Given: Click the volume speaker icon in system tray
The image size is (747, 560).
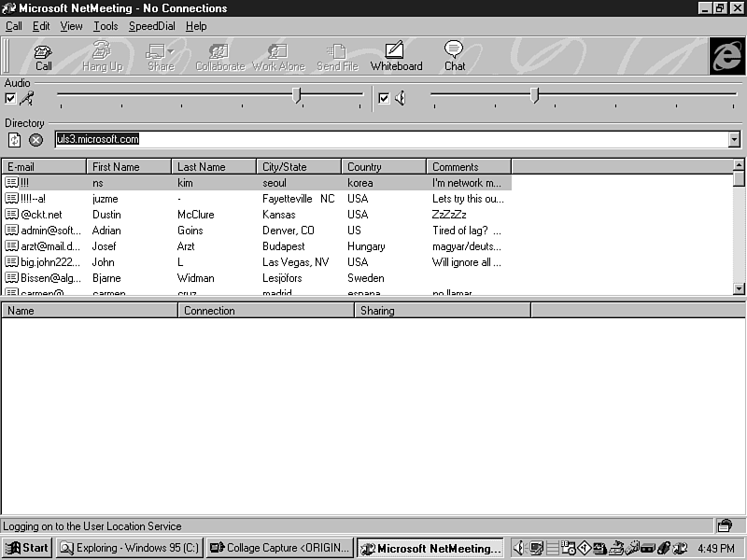Looking at the screenshot, I should [520, 548].
